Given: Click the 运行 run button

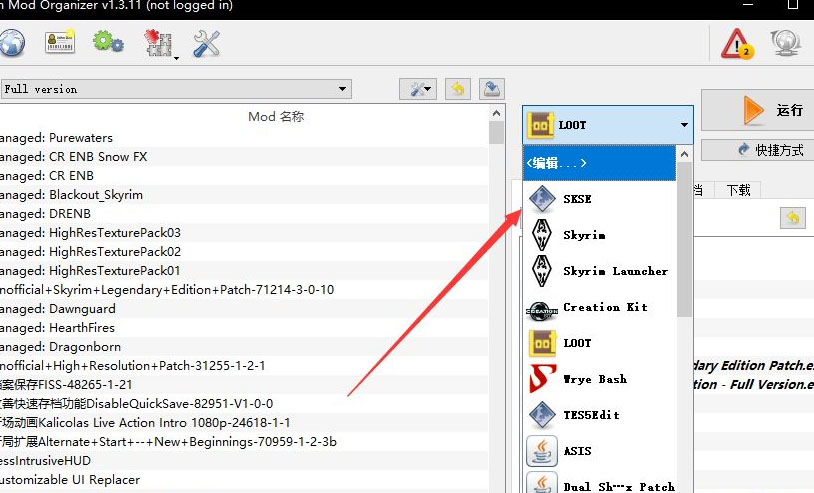Looking at the screenshot, I should click(x=758, y=110).
